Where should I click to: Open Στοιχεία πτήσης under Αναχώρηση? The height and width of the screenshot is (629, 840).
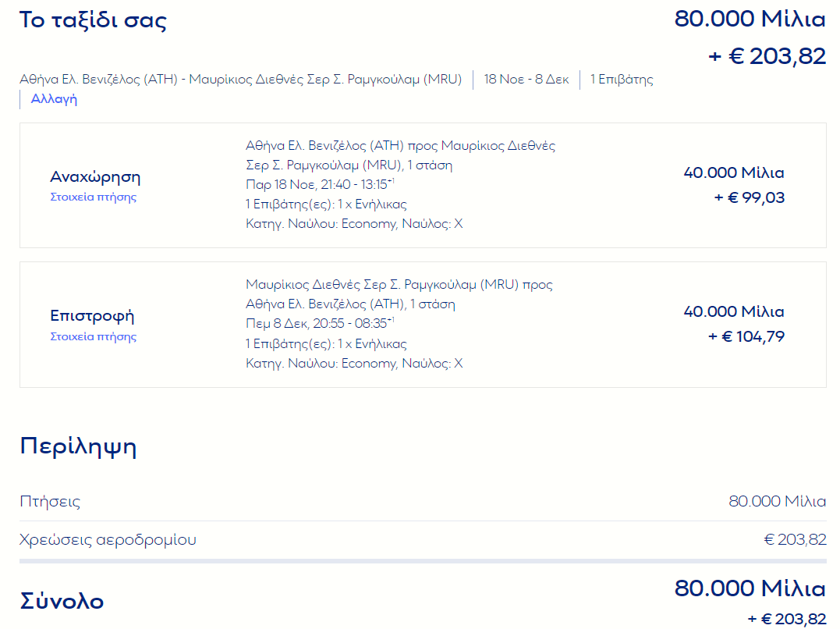(94, 197)
